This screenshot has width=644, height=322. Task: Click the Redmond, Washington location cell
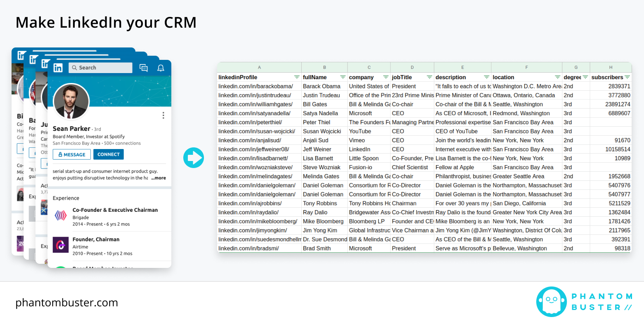tap(527, 113)
